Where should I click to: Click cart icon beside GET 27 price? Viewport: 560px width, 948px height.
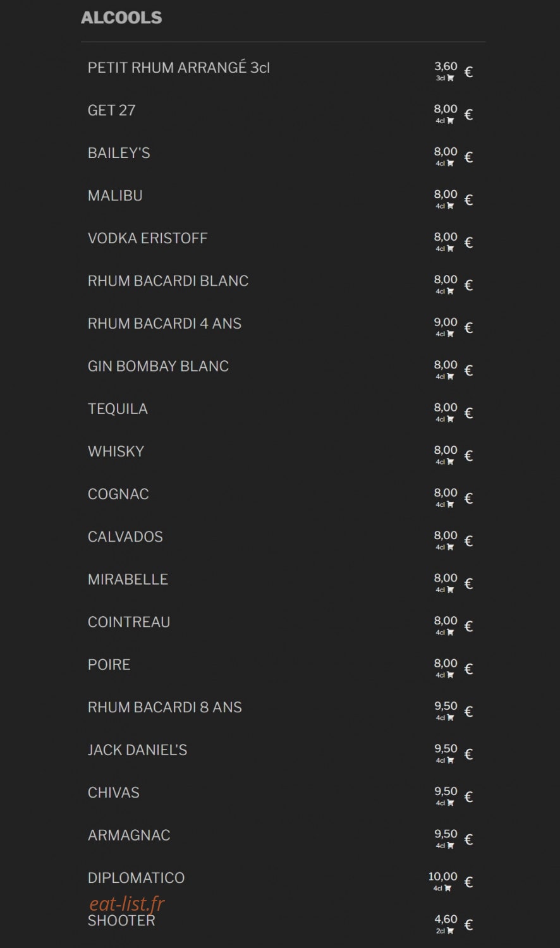coord(451,121)
